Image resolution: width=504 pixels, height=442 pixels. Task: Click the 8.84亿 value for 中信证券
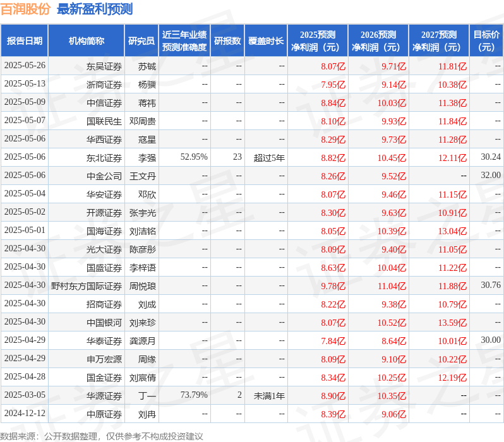[333, 103]
